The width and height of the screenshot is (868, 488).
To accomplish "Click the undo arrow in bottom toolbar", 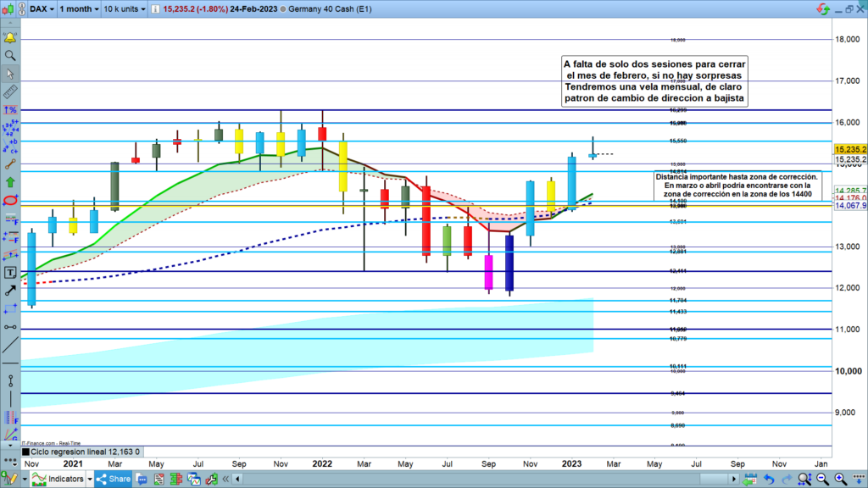I will click(x=770, y=479).
